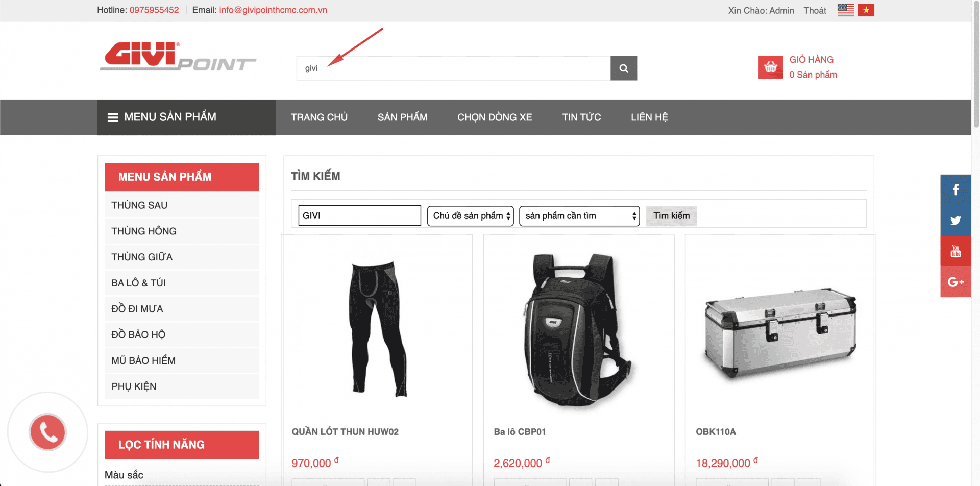Open CHỌN DÒNG XE menu item

click(x=495, y=117)
